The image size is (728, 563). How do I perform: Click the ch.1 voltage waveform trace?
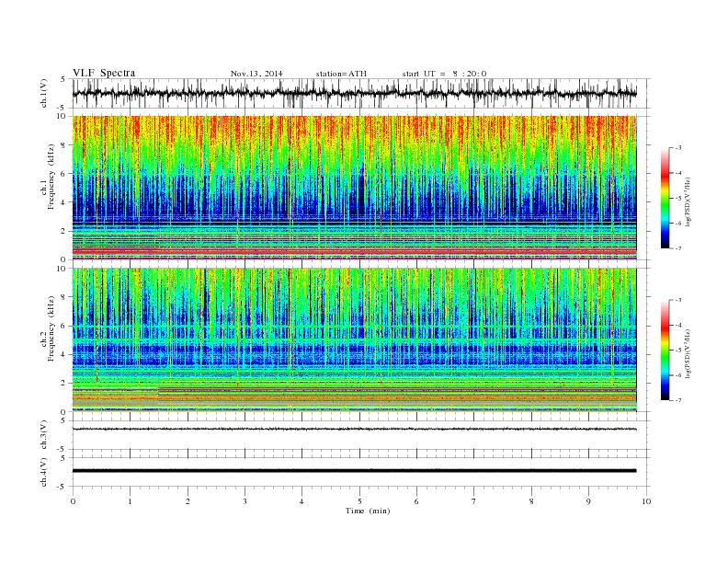point(354,93)
